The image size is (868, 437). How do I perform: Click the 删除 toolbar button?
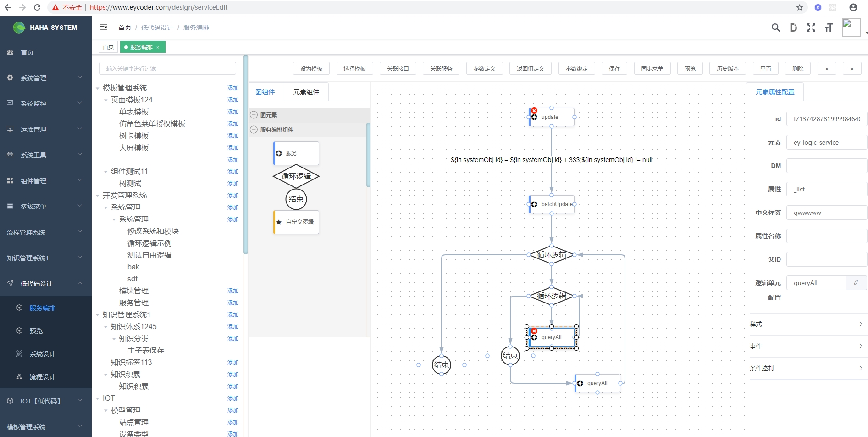click(798, 68)
